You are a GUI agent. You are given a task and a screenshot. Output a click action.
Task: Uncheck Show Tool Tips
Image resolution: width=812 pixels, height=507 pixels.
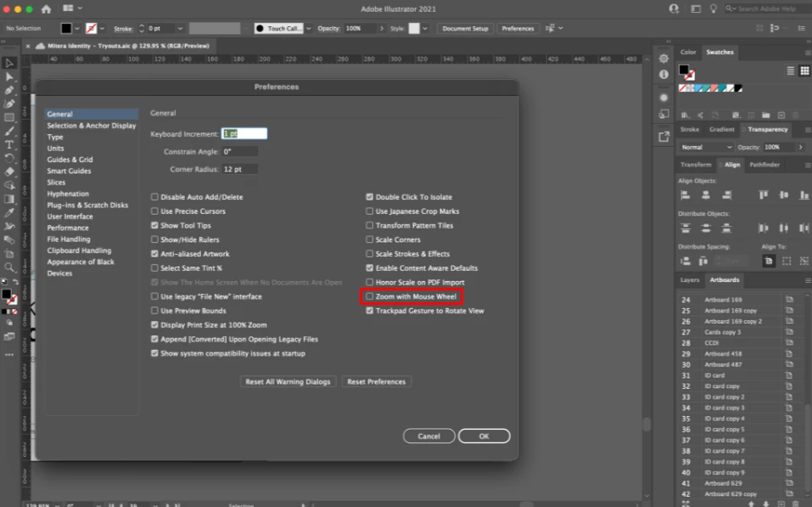(154, 225)
